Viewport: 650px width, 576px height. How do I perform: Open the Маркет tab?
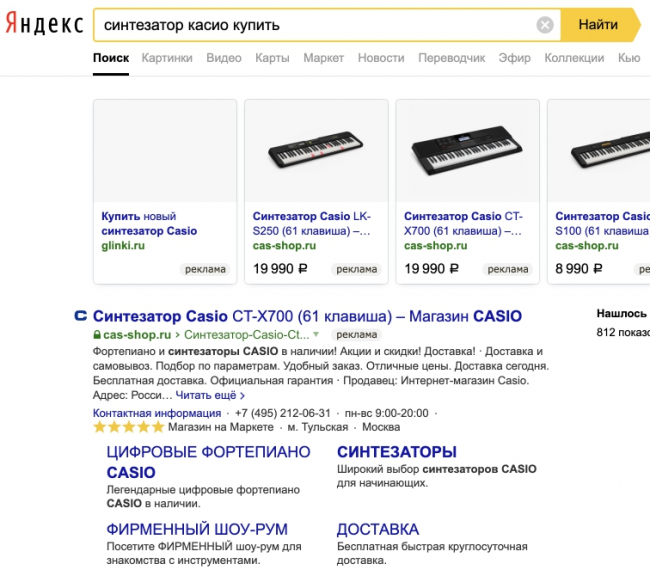point(323,58)
